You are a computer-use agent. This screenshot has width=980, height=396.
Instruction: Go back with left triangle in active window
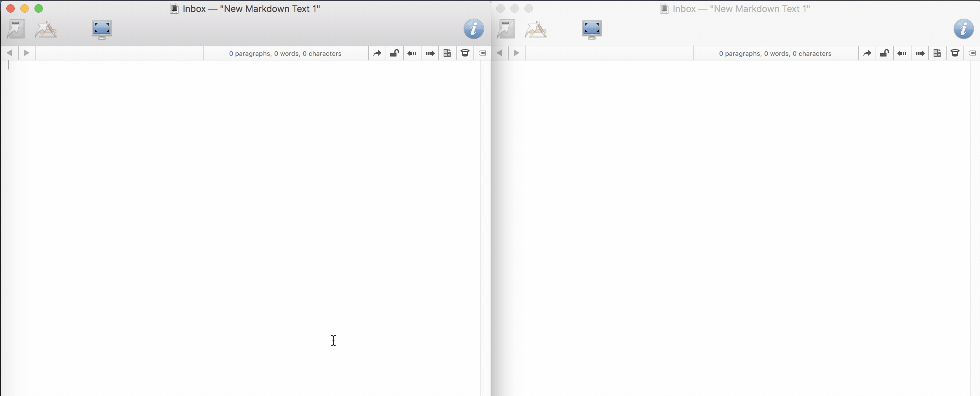9,53
